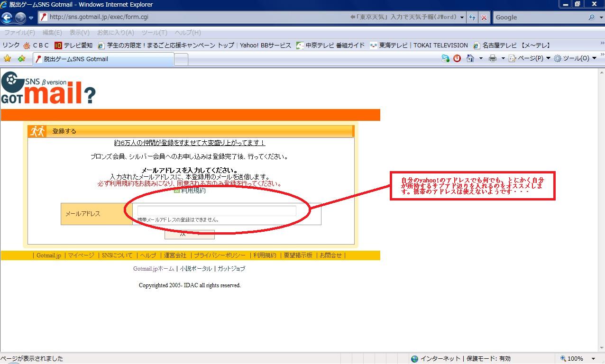The height and width of the screenshot is (364, 605).
Task: Click the running-figures 登録する header icon
Action: coord(37,131)
